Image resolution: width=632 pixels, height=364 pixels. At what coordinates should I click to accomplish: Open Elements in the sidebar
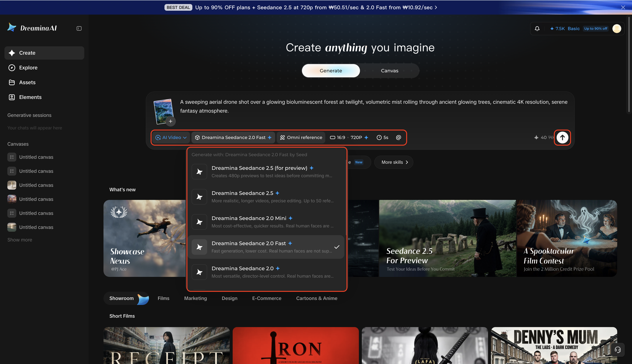(44, 97)
